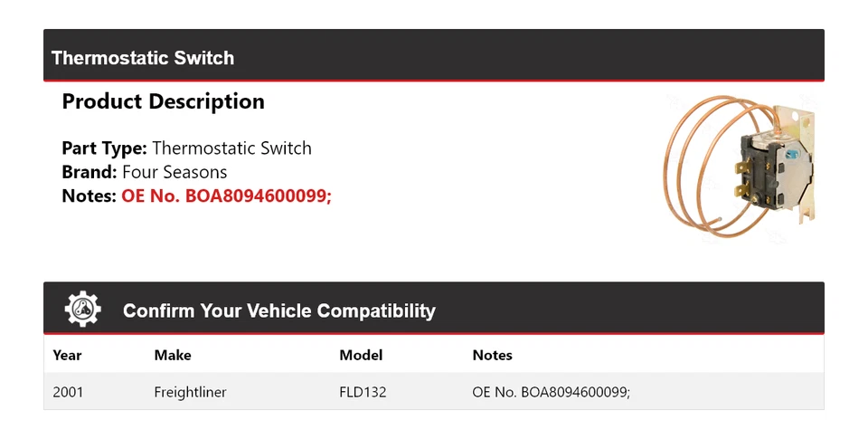Select the FLD132 model cell
This screenshot has height=439, width=868.
click(363, 392)
